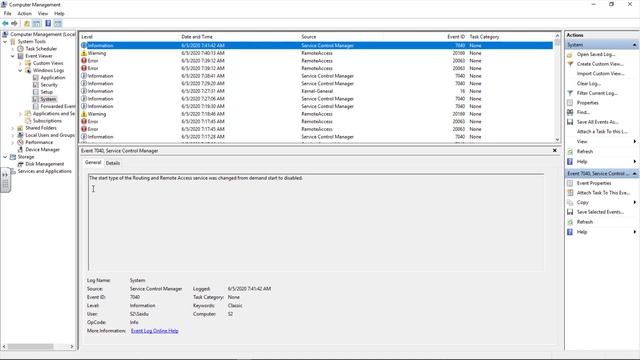Screen dimensions: 640x360
Task: Click Attach Task To This Event
Action: [603, 193]
